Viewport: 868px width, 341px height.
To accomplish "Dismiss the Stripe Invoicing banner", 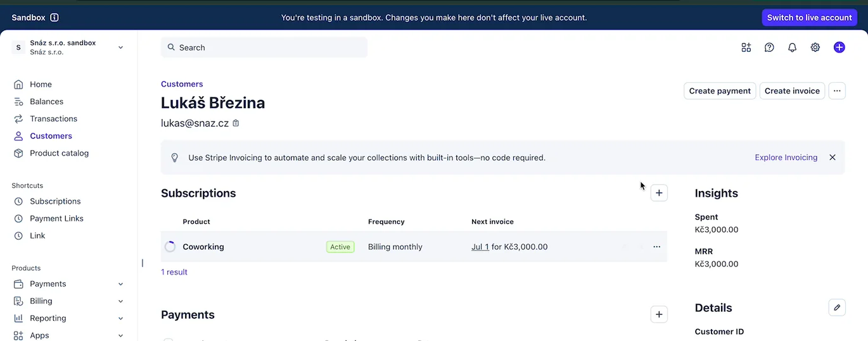I will point(833,158).
